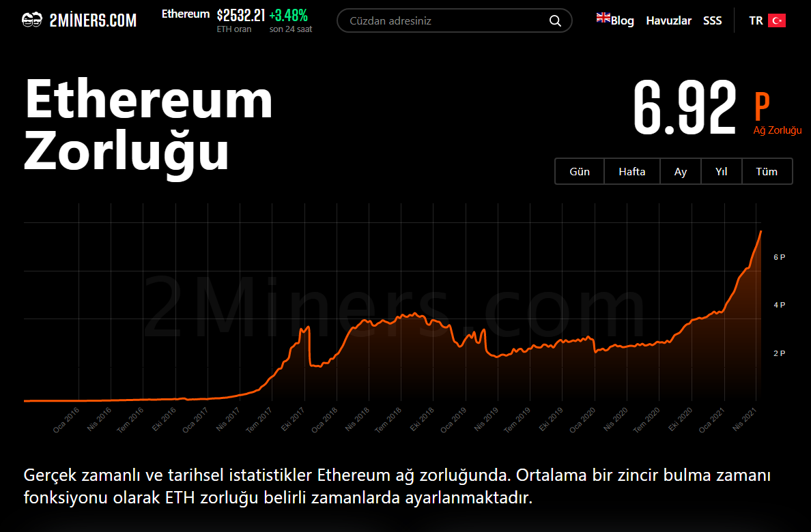This screenshot has height=532, width=811.
Task: Select the Yıl chart range
Action: point(722,172)
